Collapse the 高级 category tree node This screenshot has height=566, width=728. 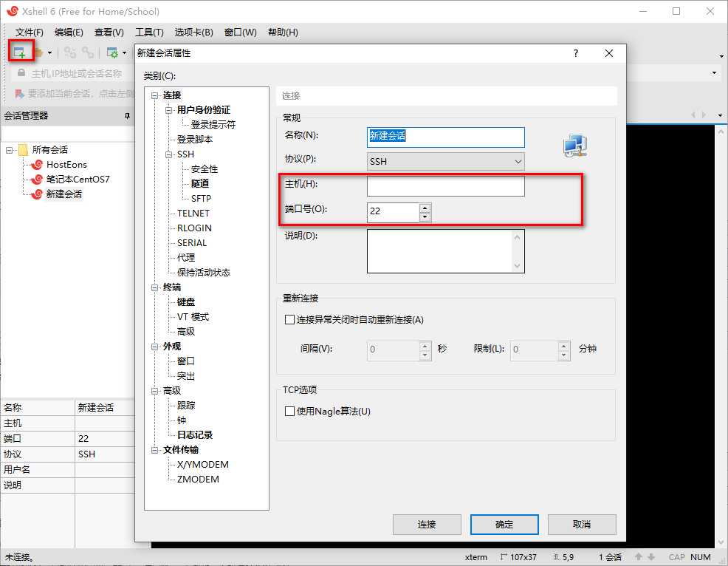tap(154, 392)
